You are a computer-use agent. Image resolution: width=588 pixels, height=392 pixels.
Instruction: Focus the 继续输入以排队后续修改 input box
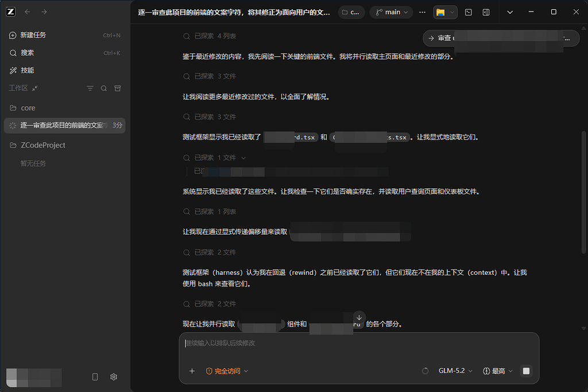359,344
